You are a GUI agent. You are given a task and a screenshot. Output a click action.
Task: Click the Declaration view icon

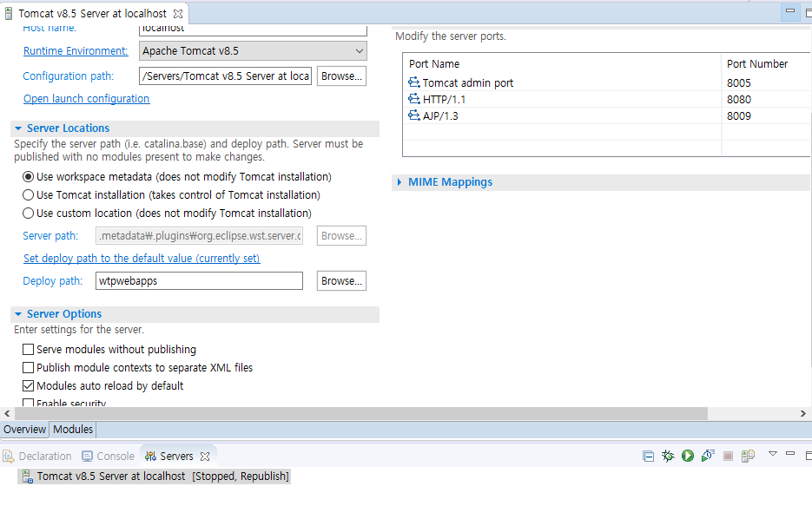point(9,456)
